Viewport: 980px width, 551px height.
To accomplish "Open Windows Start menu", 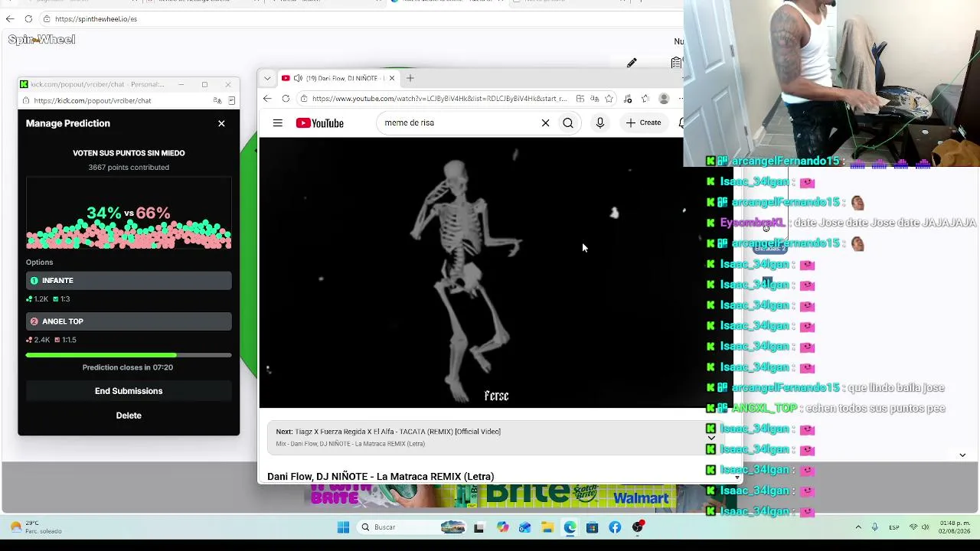I will pos(343,527).
